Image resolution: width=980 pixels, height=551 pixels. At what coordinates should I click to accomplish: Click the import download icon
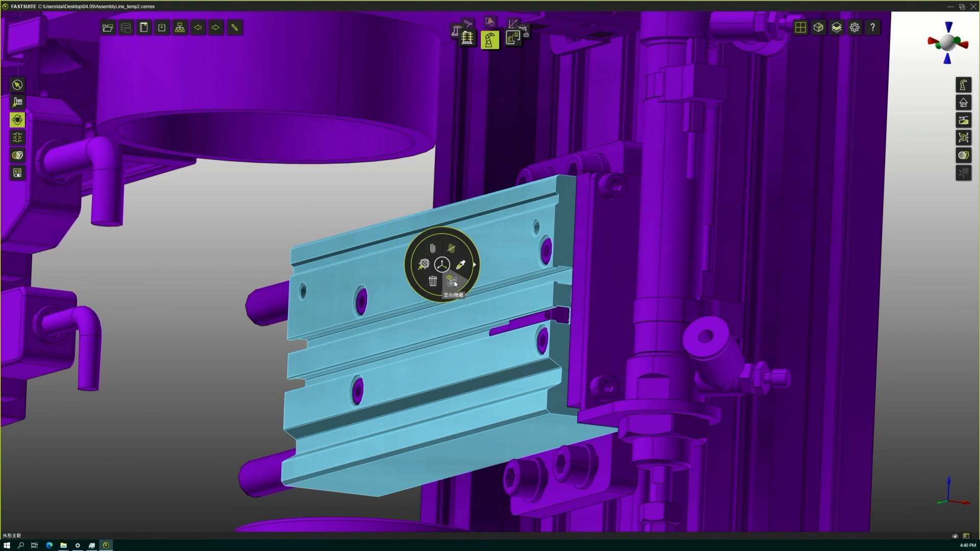pos(162,28)
